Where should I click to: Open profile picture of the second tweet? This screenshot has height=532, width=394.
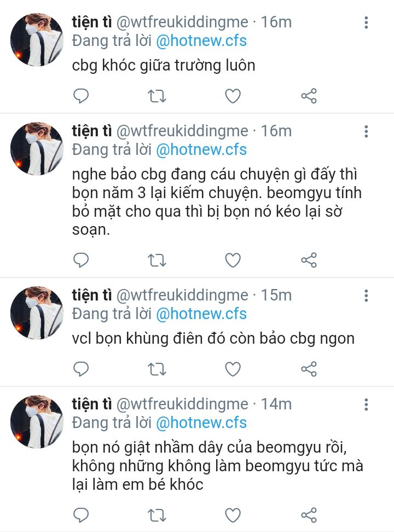point(38,149)
